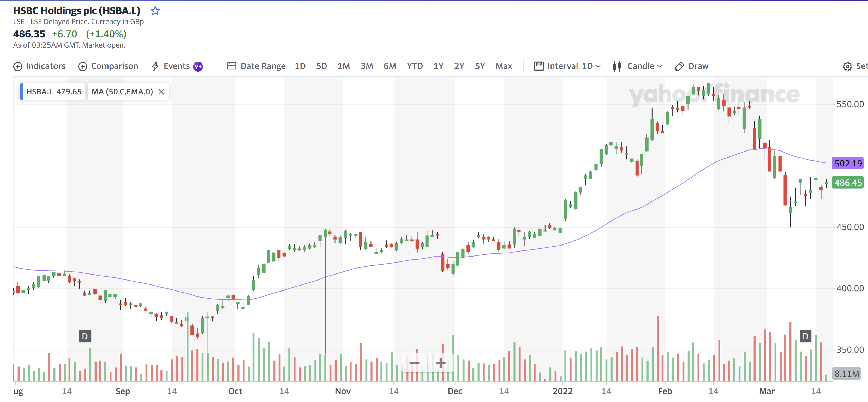Screen dimensions: 868x402
Task: Click the Yahoo Plus badge icon
Action: [198, 66]
